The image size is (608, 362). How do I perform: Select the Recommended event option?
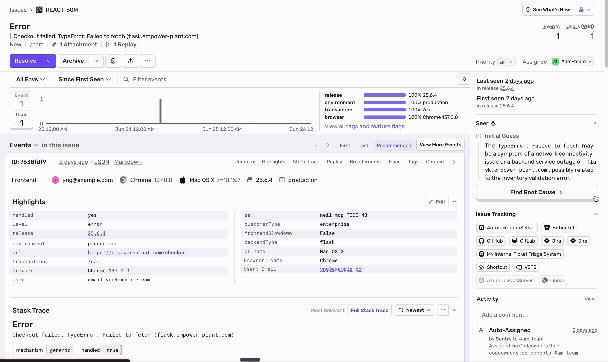pyautogui.click(x=394, y=145)
